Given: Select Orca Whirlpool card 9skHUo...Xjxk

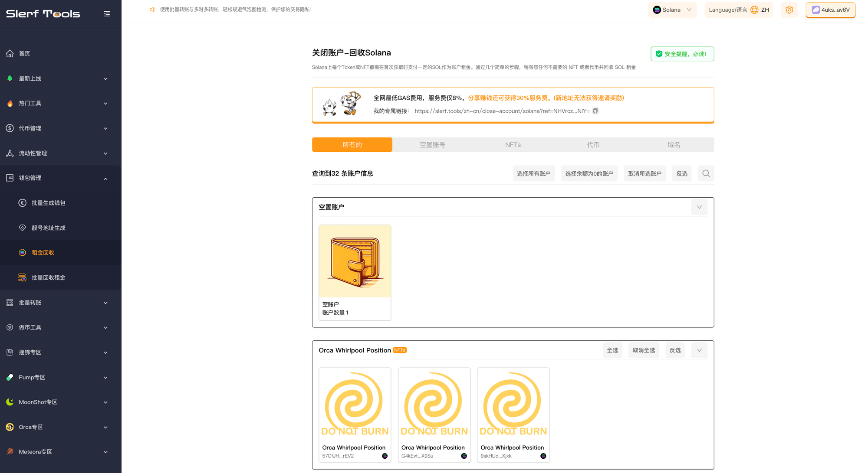Looking at the screenshot, I should [513, 415].
